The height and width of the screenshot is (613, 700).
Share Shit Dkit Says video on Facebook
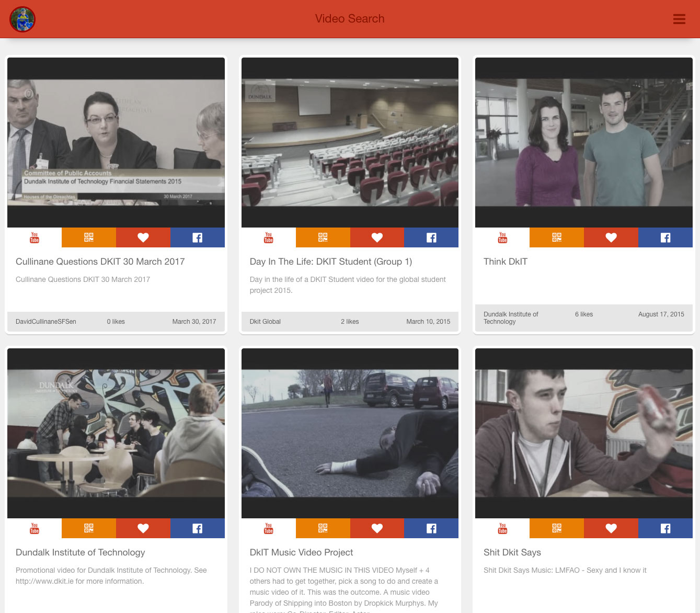(665, 528)
